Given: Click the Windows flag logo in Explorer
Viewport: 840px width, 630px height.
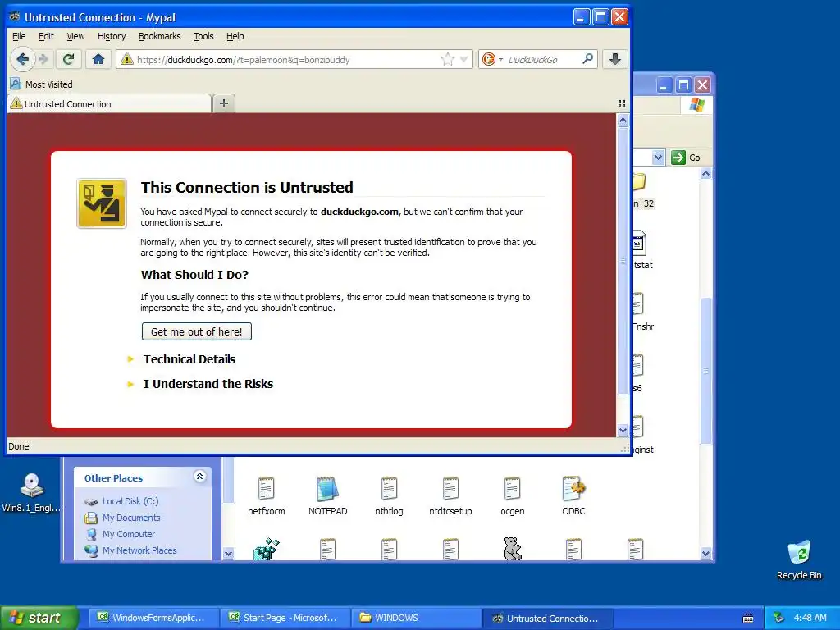Looking at the screenshot, I should pos(697,104).
